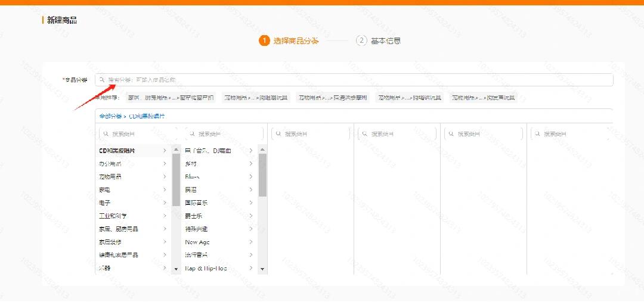Search within the fourth category column
This screenshot has width=644, height=302.
click(397, 134)
